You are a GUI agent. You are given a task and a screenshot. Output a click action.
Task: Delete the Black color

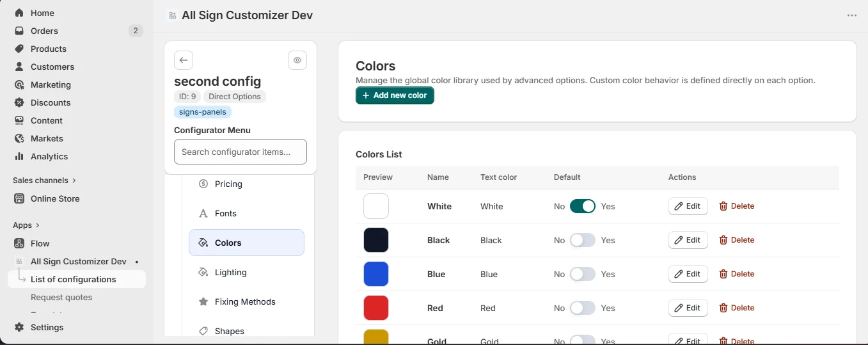[737, 240]
